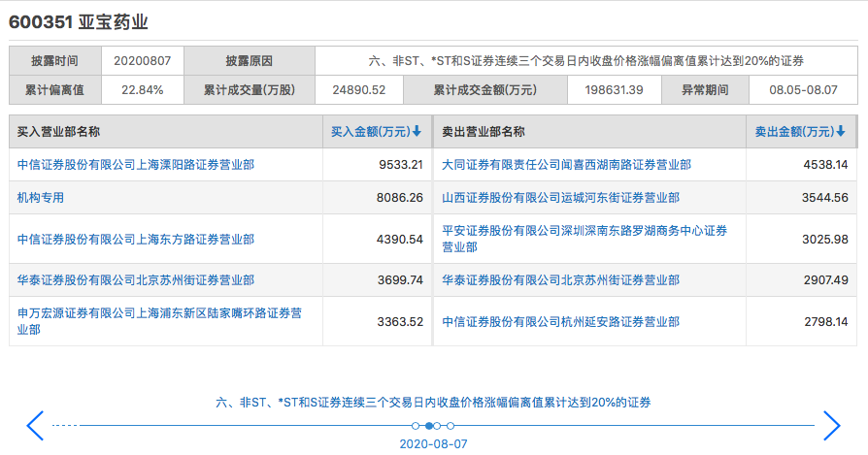Click the disclosure date 20200807
The width and height of the screenshot is (868, 455).
coord(143,61)
